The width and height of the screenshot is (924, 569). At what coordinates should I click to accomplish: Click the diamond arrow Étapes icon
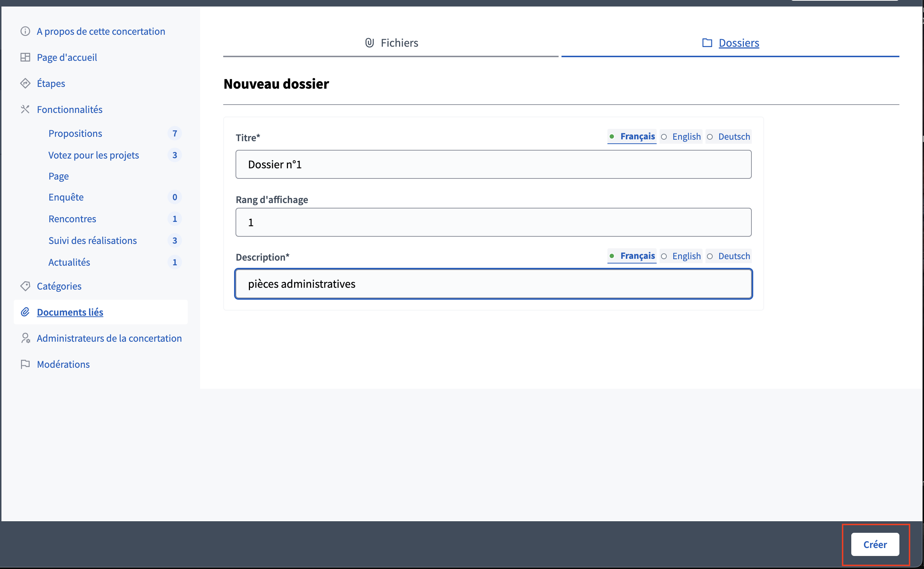25,83
